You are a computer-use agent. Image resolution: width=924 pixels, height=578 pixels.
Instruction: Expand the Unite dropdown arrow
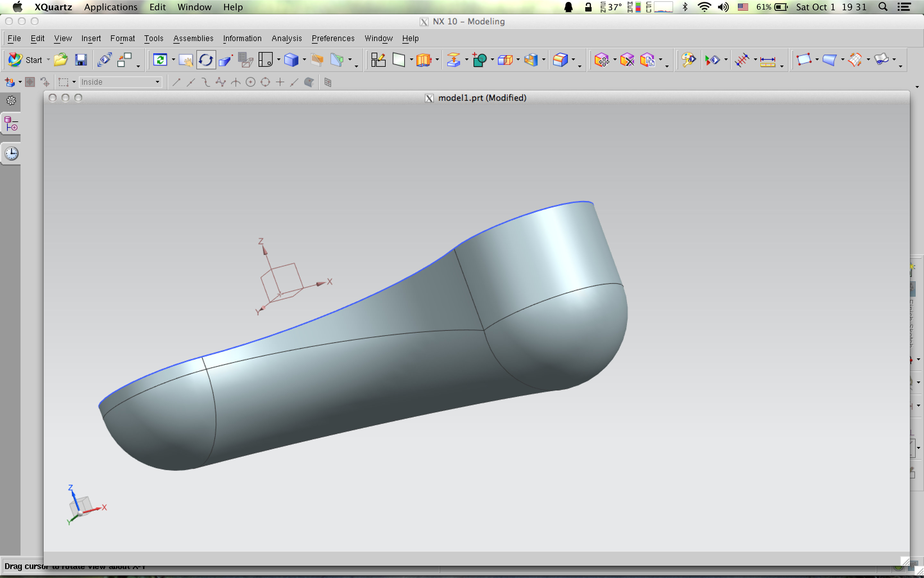[492, 60]
